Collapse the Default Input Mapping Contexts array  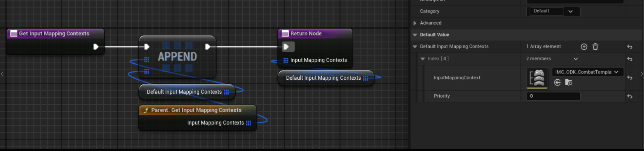click(415, 47)
